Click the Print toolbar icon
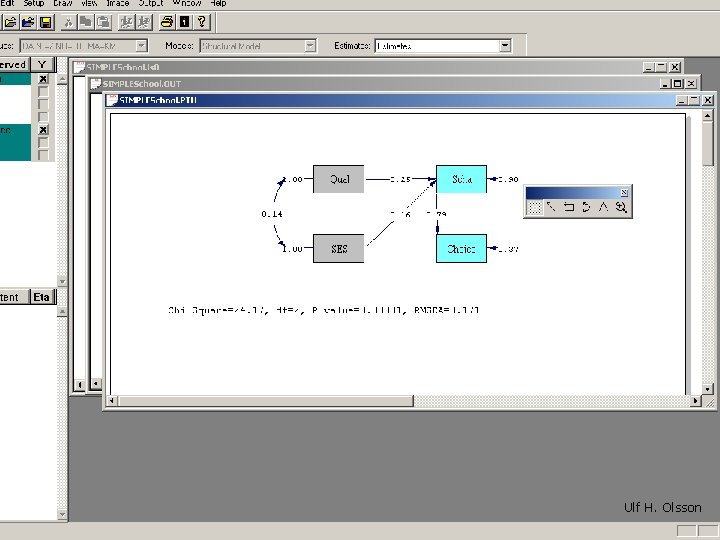Image resolution: width=720 pixels, height=540 pixels. click(x=167, y=22)
